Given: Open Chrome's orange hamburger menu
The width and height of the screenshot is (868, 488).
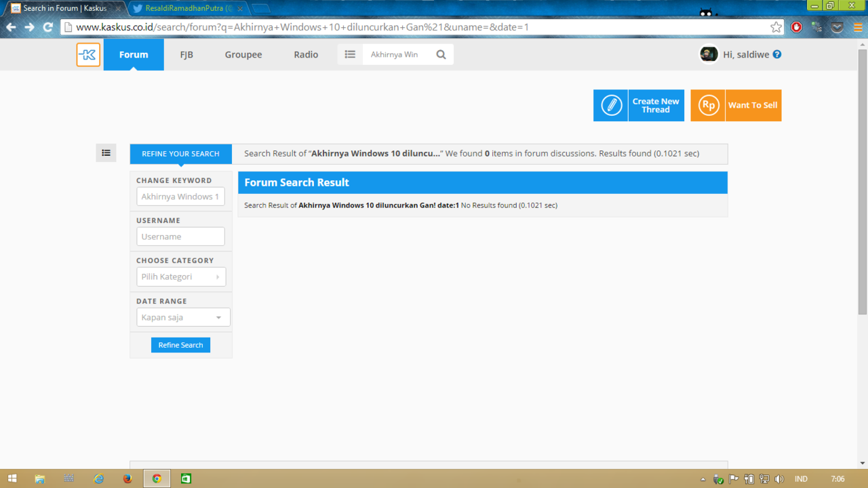Looking at the screenshot, I should coord(858,27).
